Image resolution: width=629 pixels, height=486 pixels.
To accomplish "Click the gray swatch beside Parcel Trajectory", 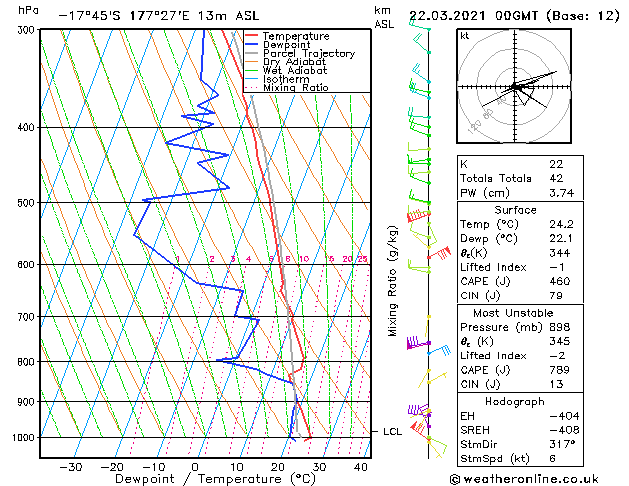I will point(252,53).
